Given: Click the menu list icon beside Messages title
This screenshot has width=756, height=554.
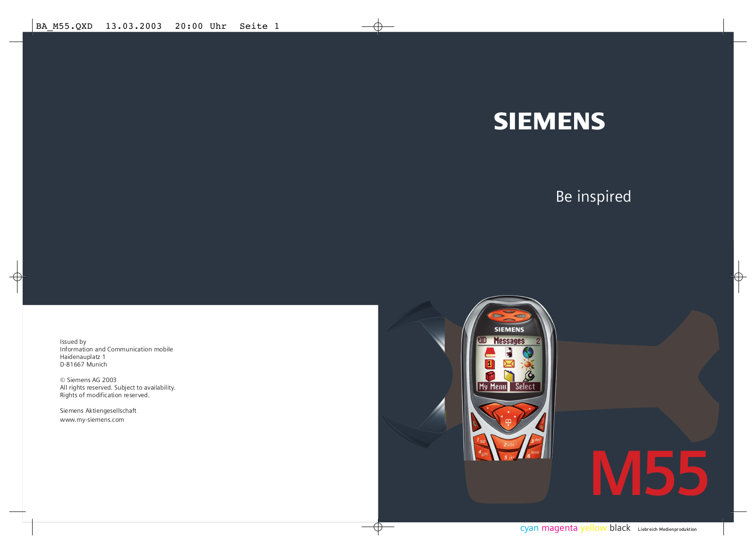Looking at the screenshot, I should (482, 340).
